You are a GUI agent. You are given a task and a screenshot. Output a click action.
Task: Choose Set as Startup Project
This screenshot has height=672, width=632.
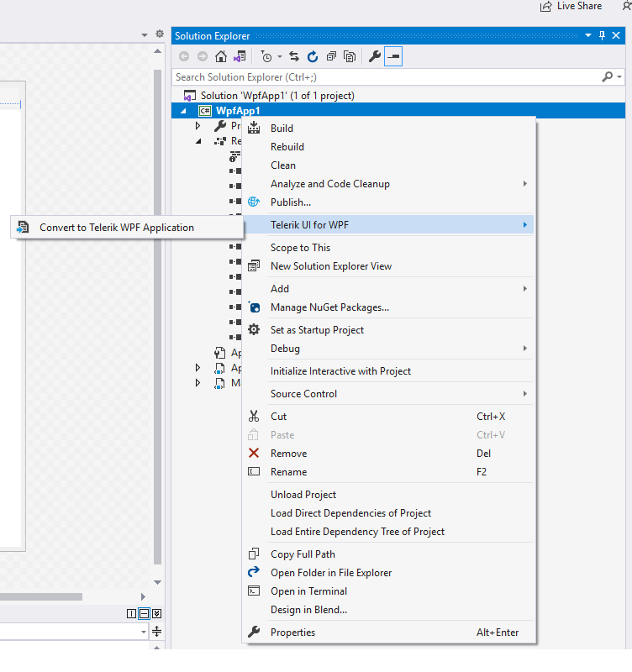(387, 329)
